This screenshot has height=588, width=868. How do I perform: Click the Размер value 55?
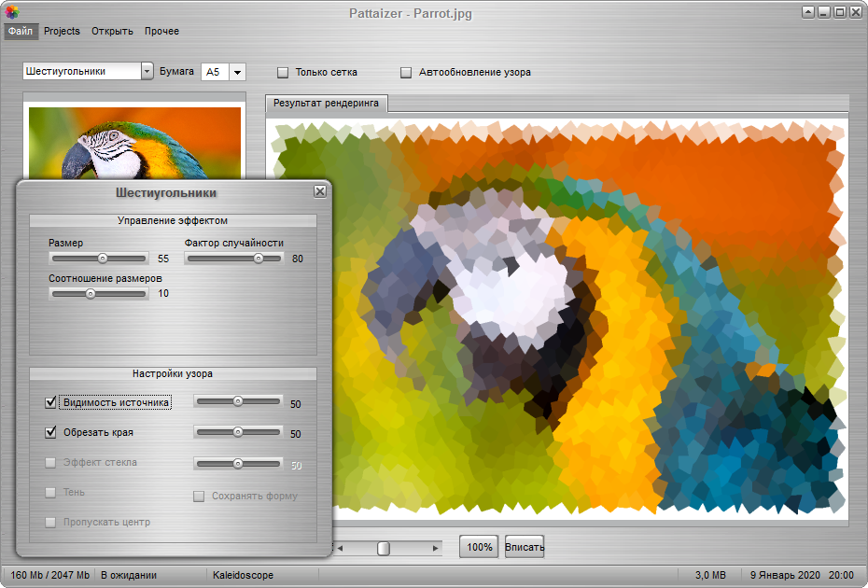pyautogui.click(x=163, y=259)
